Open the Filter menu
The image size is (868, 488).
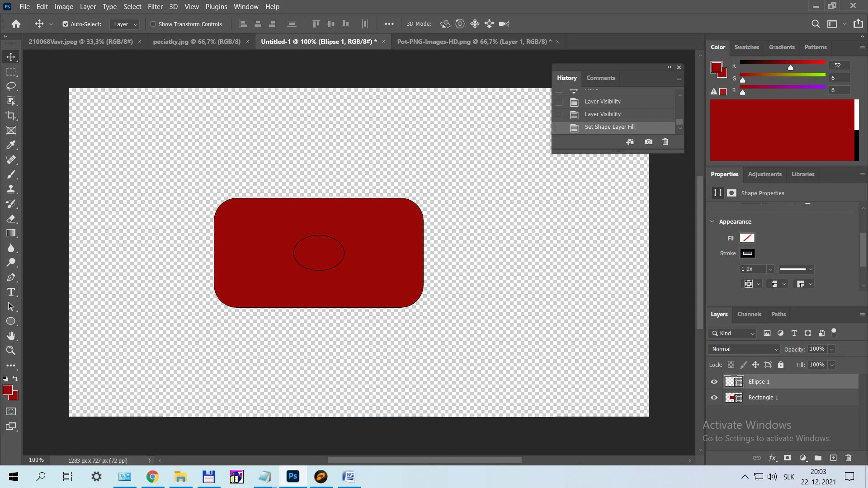[155, 7]
